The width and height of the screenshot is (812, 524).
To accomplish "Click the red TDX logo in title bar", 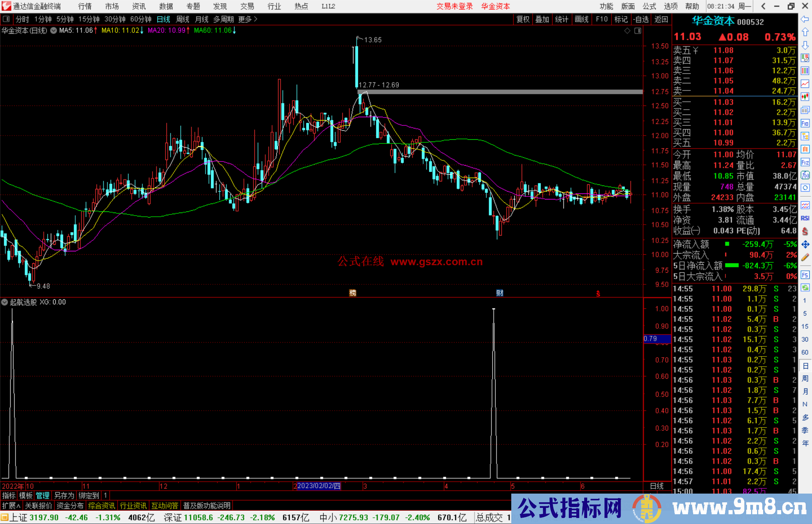I will point(6,6).
